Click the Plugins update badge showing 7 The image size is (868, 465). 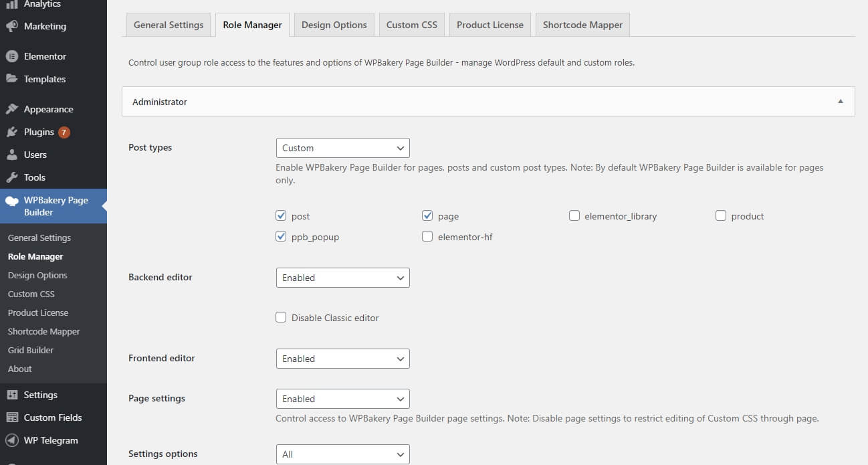coord(64,132)
